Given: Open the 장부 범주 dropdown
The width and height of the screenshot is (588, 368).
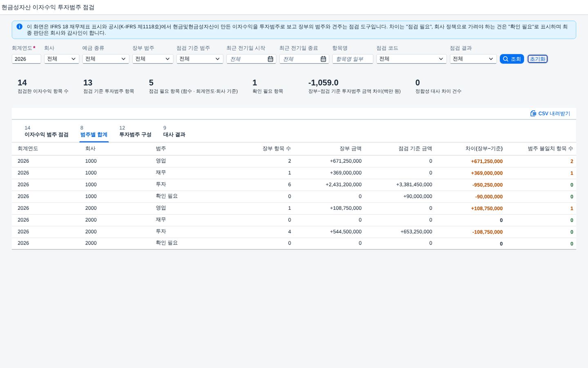Looking at the screenshot, I should pyautogui.click(x=153, y=59).
